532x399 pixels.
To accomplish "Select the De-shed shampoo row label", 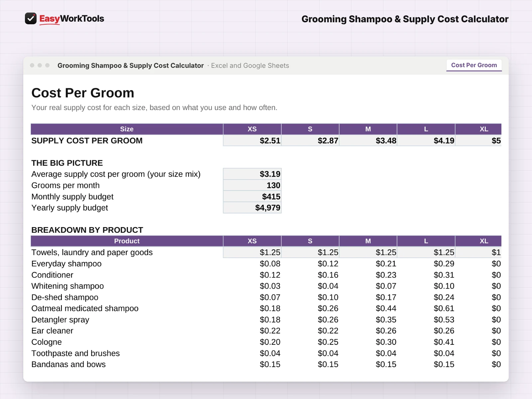I will click(x=65, y=297).
